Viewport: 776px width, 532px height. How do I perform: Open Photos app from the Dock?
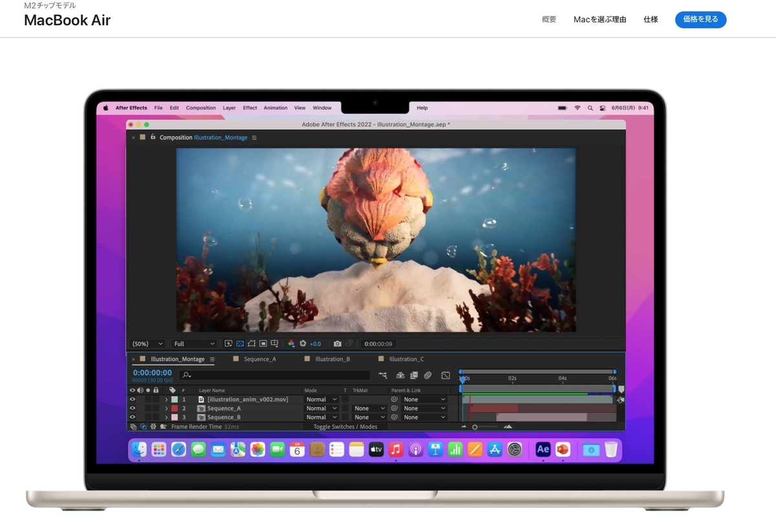[x=257, y=449]
